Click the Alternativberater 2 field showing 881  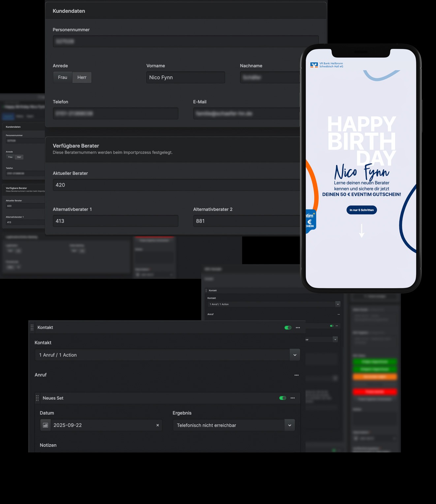click(246, 221)
